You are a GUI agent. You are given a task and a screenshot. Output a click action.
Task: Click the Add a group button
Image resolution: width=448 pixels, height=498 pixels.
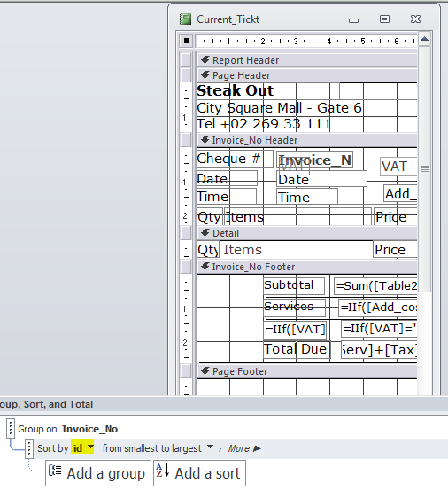click(x=98, y=473)
